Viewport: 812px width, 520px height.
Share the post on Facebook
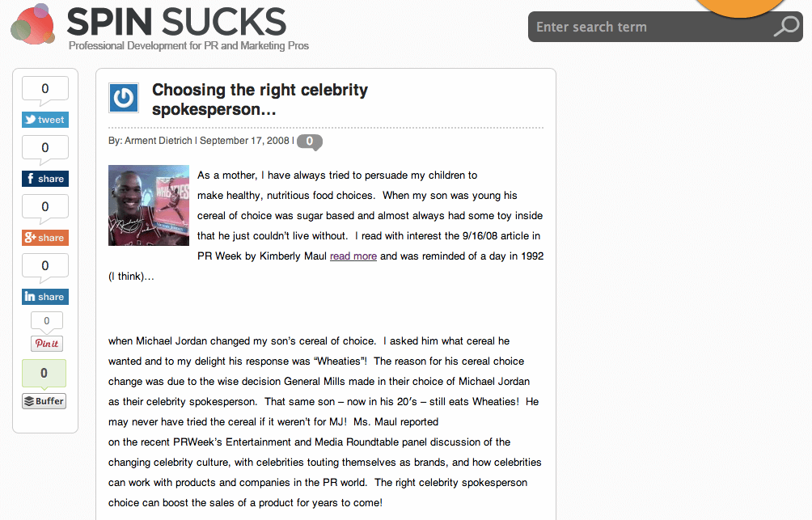pyautogui.click(x=44, y=179)
